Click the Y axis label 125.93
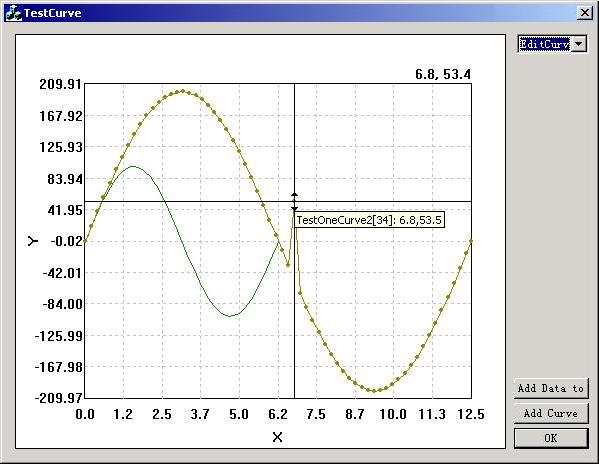 [x=61, y=147]
